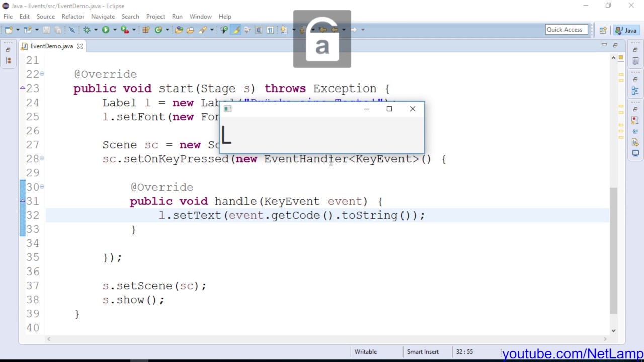Viewport: 644px width, 362px height.
Task: Click the Open Perspective icon
Action: pyautogui.click(x=603, y=30)
